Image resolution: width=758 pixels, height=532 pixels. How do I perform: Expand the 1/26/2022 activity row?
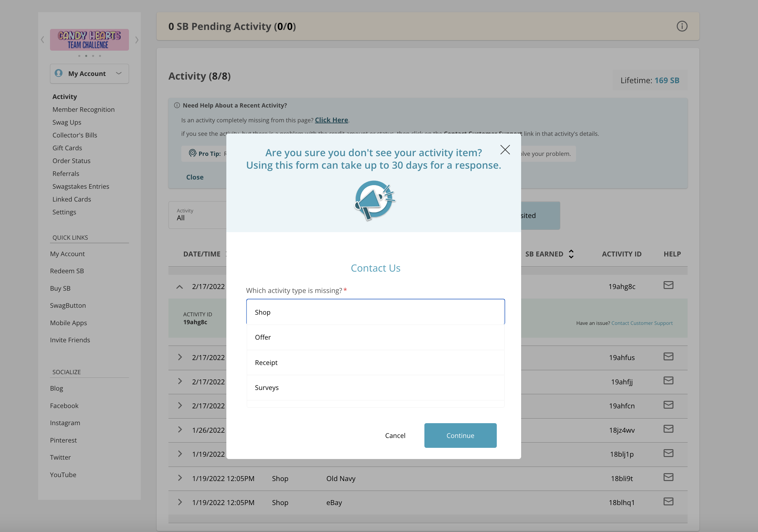coord(180,430)
